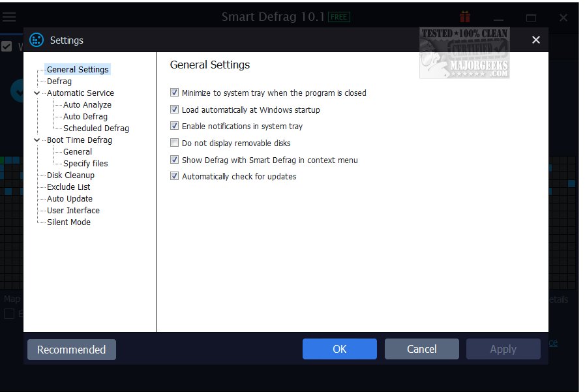Open the hamburger menu in Smart Defrag
The width and height of the screenshot is (585, 392).
[9, 17]
